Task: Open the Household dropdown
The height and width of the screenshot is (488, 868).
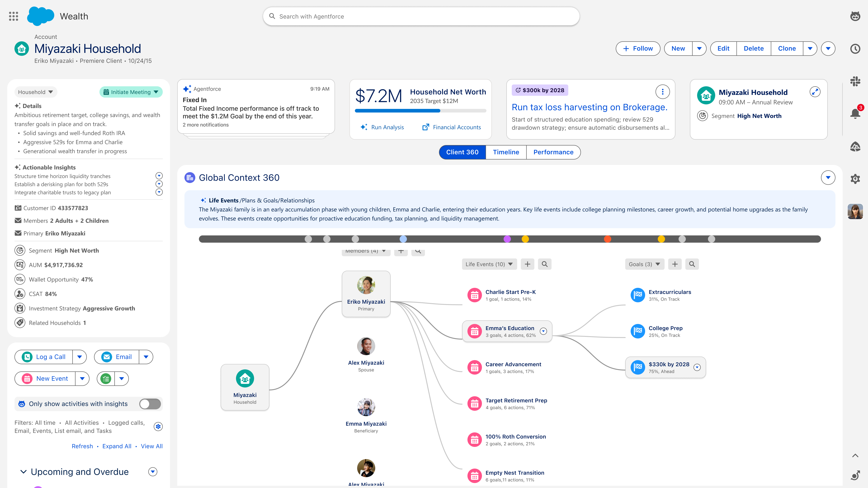Action: [35, 92]
